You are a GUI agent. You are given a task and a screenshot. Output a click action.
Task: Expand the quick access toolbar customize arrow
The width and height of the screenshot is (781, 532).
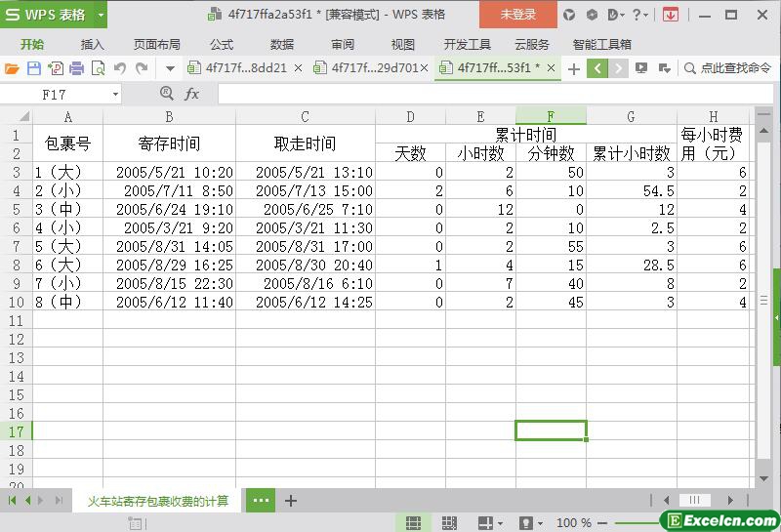170,68
